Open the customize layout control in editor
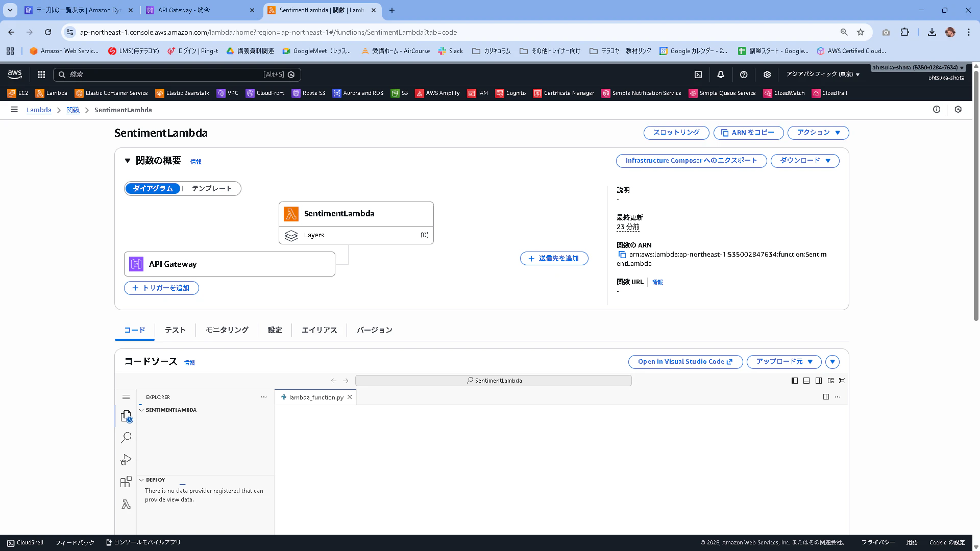Viewport: 980px width, 551px height. click(x=830, y=381)
